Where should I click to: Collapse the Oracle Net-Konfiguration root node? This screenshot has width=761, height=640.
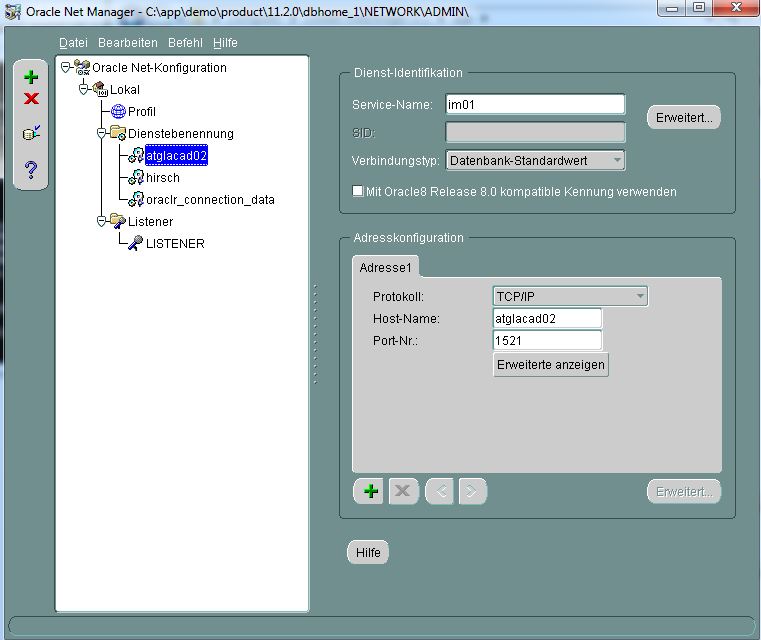pyautogui.click(x=66, y=67)
